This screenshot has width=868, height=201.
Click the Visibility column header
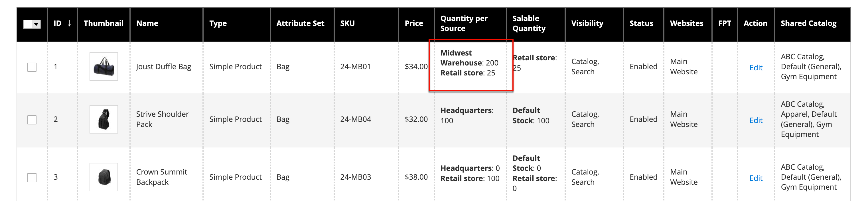point(587,23)
